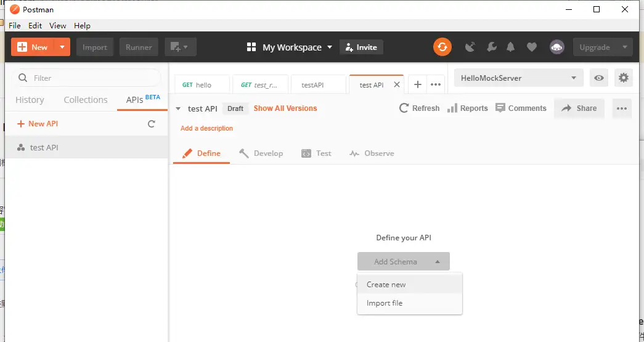Open the manage environments gear icon

[624, 78]
